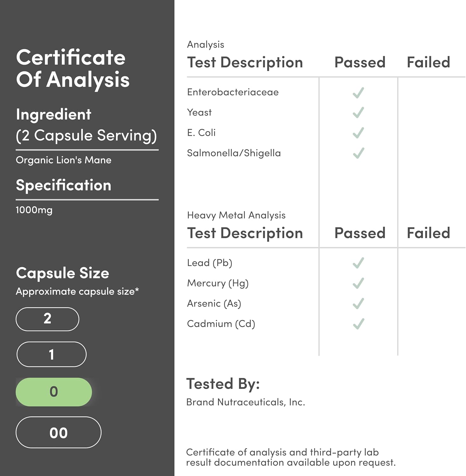This screenshot has width=466, height=476.
Task: Click the Lead (Pb) passed checkmark
Action: tap(358, 263)
